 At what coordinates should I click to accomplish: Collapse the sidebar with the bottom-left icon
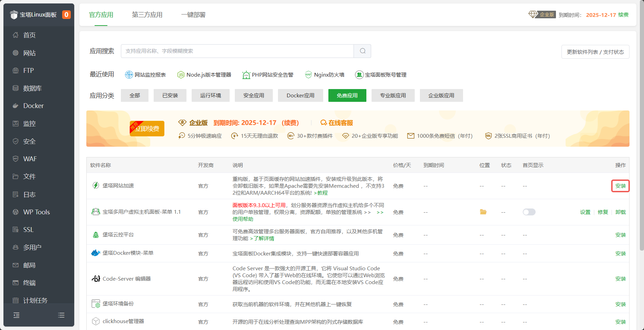(16, 315)
